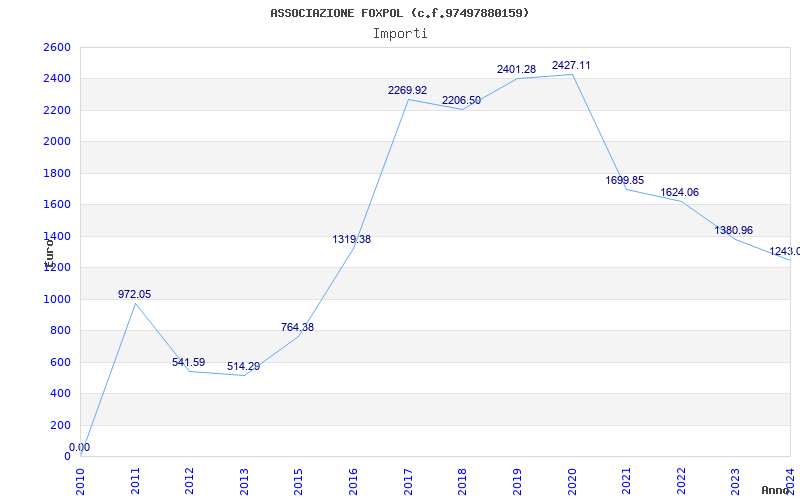Select the 514.29 data label

coord(243,366)
